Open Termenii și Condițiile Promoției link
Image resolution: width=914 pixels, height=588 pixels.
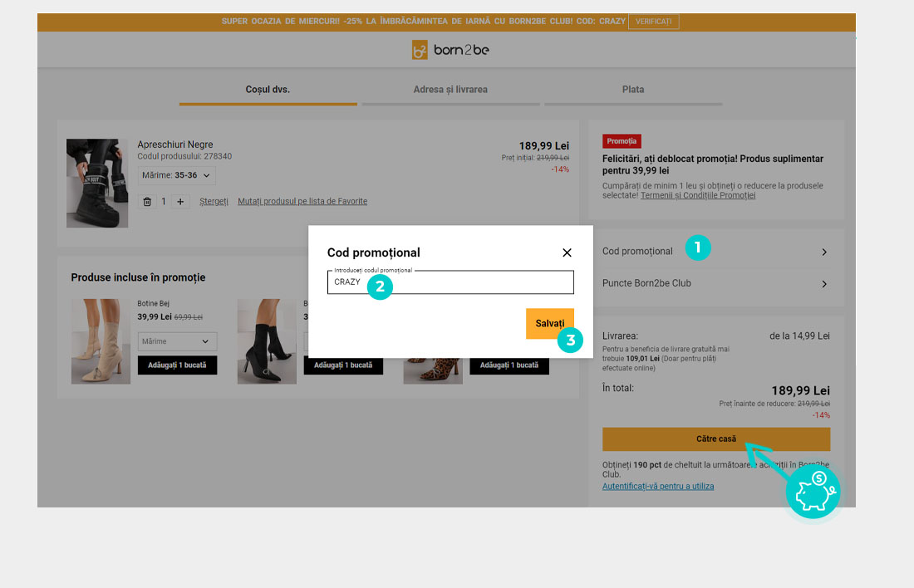[698, 196]
